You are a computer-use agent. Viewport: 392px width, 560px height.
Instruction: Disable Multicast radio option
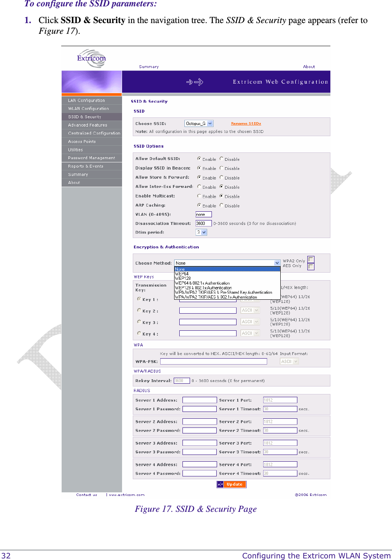pos(221,196)
